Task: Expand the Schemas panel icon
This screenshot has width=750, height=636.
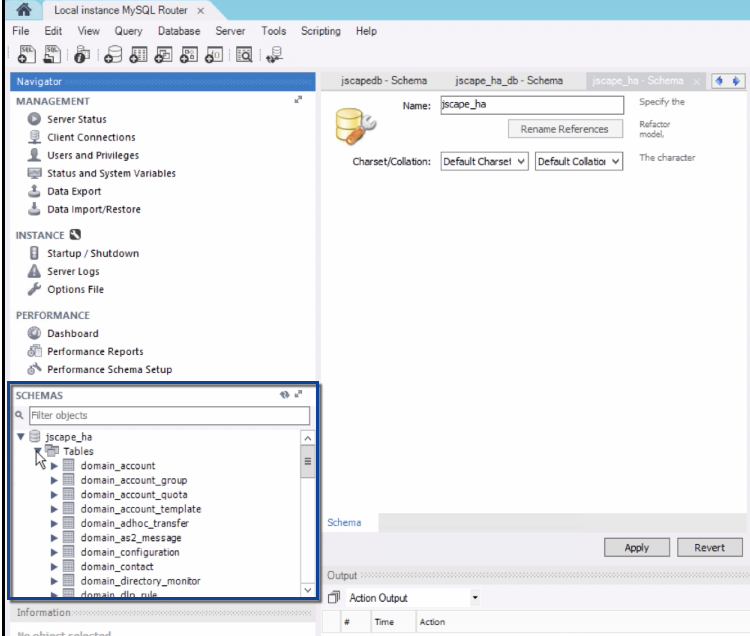Action: click(x=298, y=394)
